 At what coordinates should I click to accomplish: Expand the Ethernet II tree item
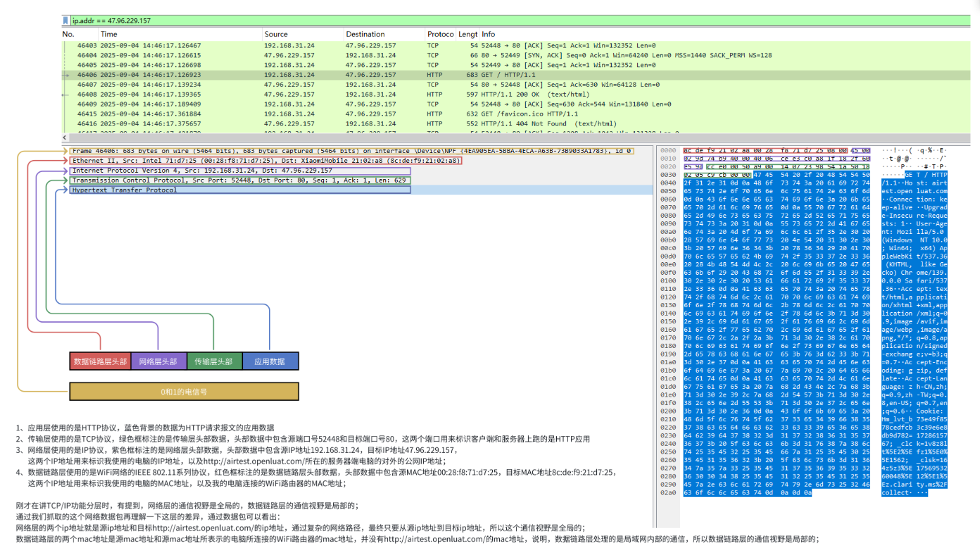coord(266,161)
